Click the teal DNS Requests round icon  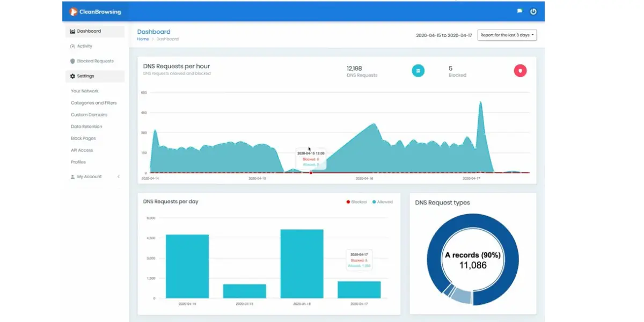pyautogui.click(x=418, y=70)
